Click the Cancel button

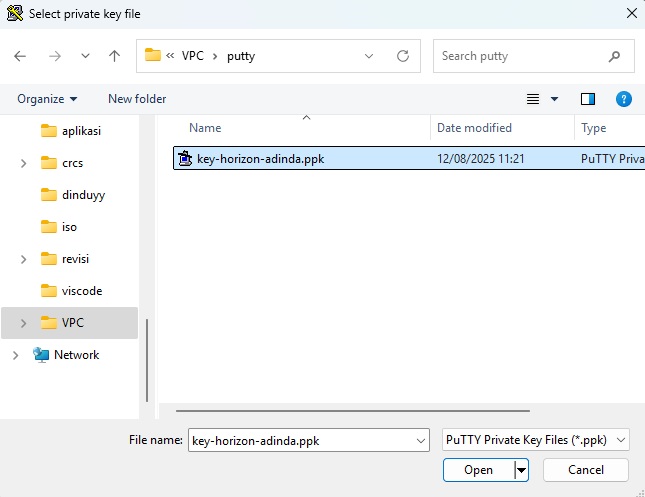tap(586, 470)
